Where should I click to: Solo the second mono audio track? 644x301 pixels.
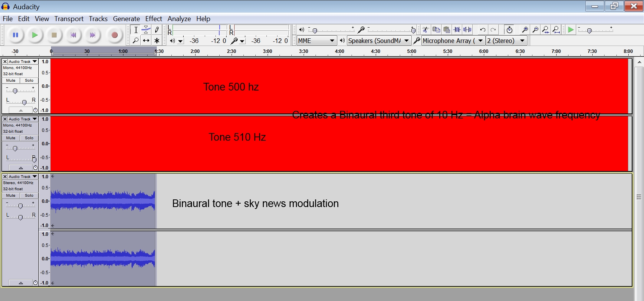[x=29, y=138]
